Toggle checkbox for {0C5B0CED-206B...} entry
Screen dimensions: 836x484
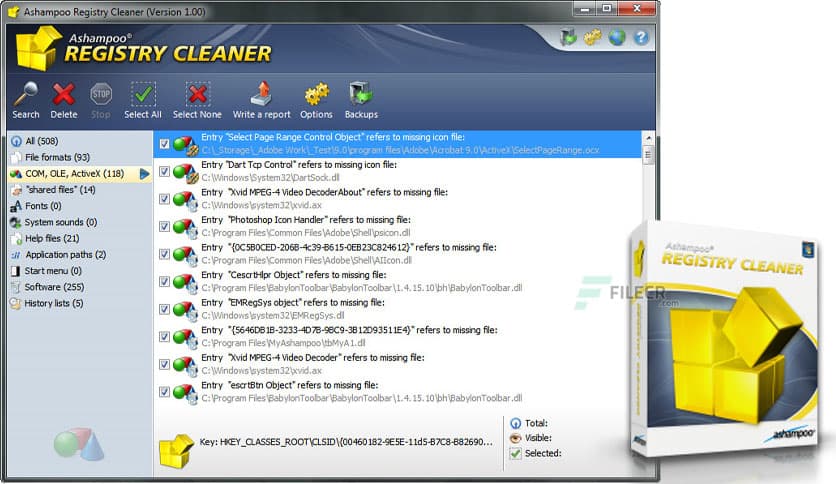164,254
